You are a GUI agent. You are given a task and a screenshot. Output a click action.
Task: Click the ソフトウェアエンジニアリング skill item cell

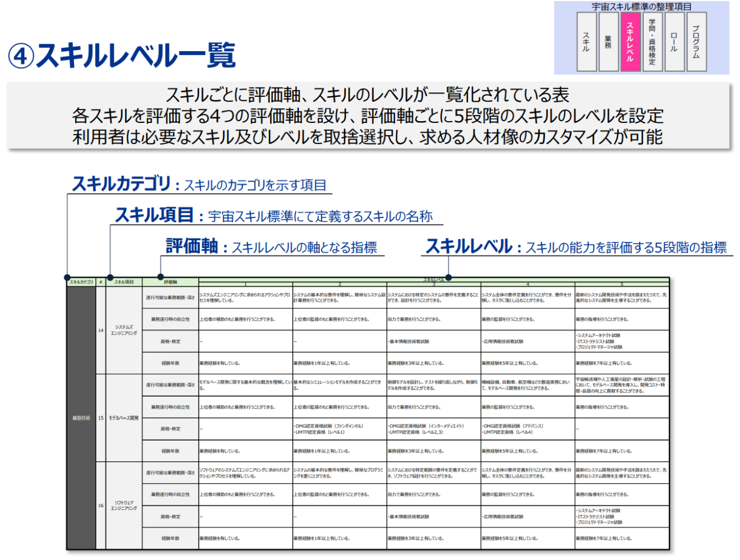tap(124, 505)
